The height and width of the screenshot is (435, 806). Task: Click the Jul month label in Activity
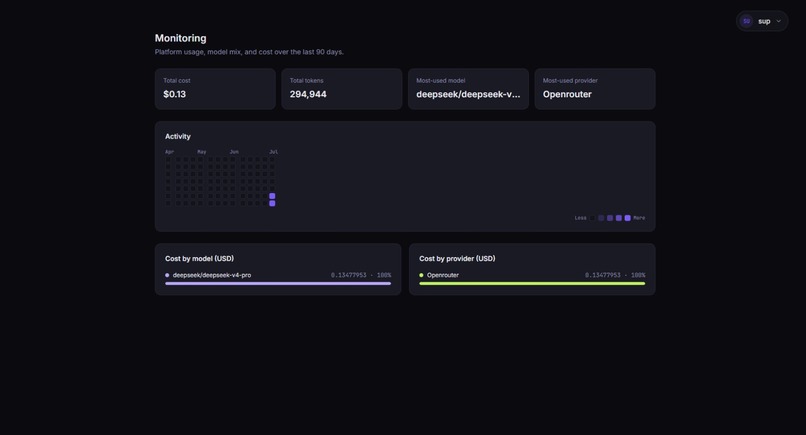273,152
